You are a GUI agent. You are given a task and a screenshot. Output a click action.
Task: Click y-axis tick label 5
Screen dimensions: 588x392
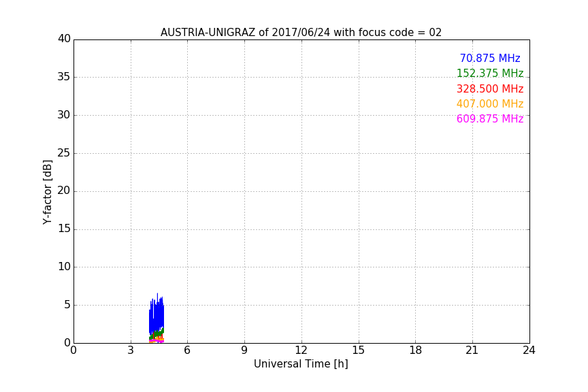(x=67, y=305)
